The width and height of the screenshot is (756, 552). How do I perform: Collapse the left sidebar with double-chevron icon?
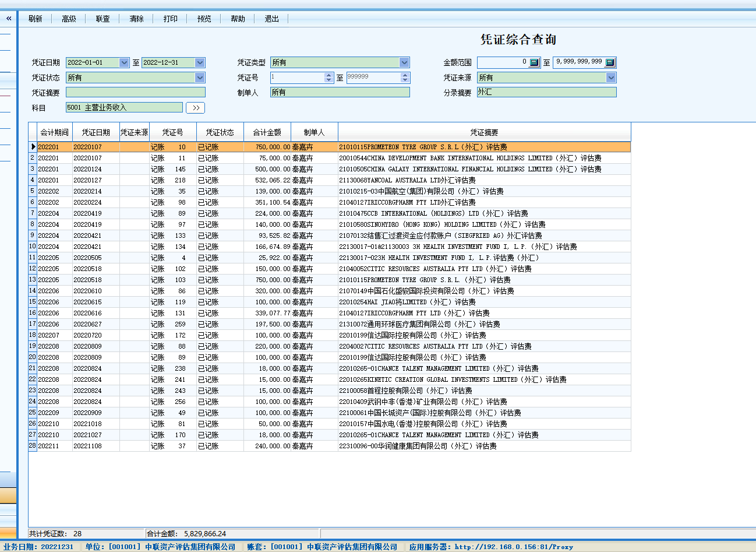(9, 19)
